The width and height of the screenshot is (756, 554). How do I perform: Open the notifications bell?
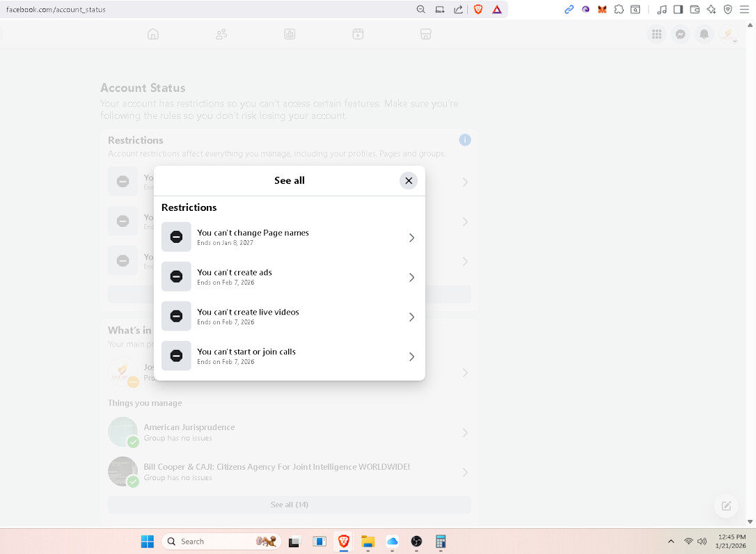coord(704,34)
